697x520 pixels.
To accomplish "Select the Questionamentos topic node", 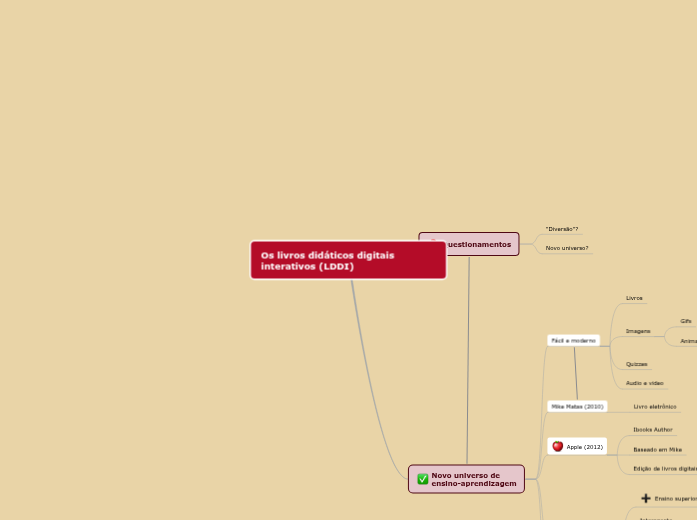I will click(x=478, y=244).
